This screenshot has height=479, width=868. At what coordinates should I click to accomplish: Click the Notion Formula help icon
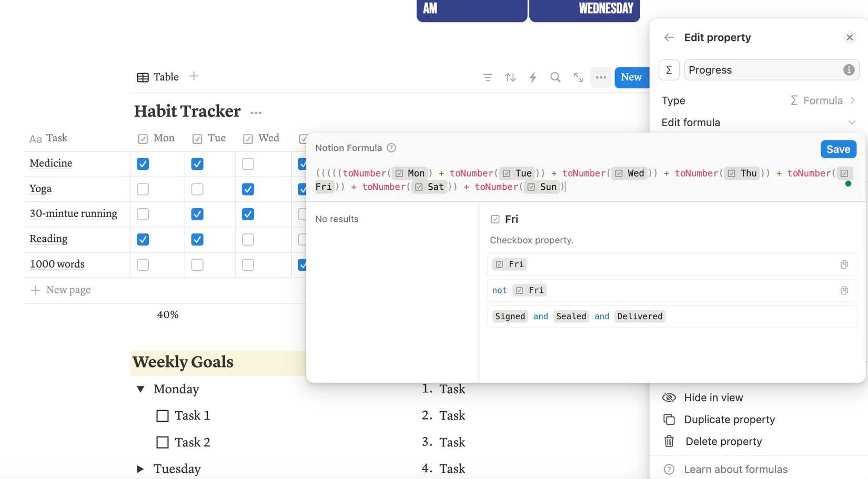[x=391, y=148]
